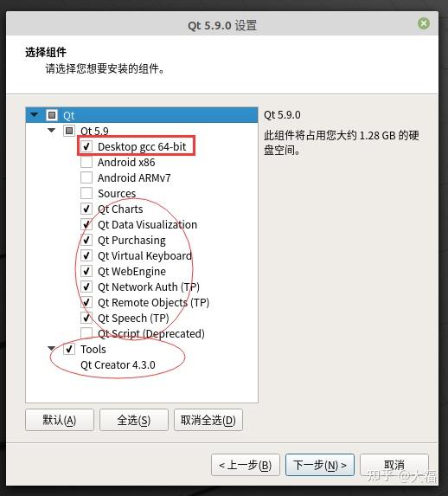This screenshot has height=496, width=448.
Task: Toggle the partial checkbox beside Qt 5.9
Action: [69, 131]
